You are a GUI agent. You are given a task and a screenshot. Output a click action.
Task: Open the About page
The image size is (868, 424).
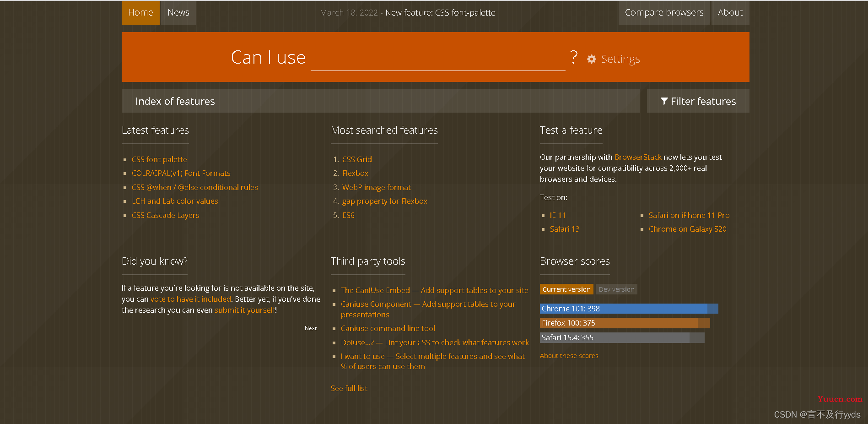(730, 12)
